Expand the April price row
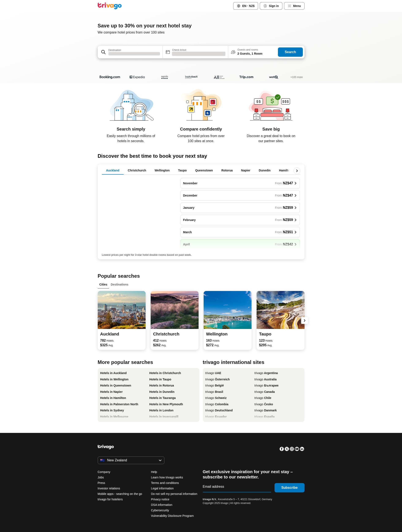The height and width of the screenshot is (532, 402). tap(240, 244)
